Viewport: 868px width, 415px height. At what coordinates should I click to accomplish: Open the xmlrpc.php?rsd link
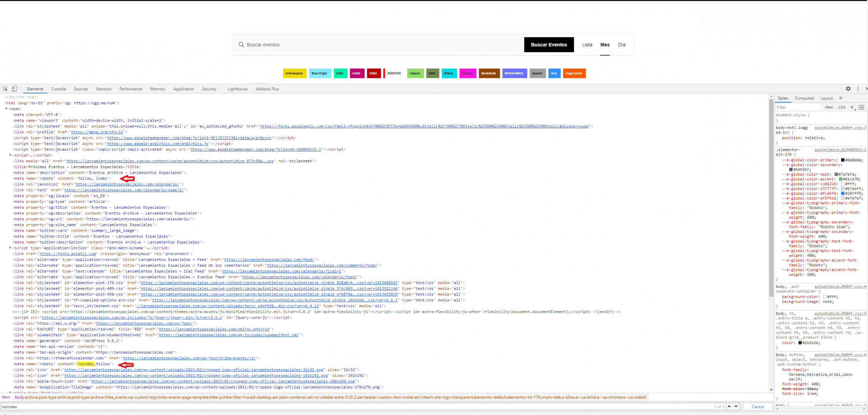click(214, 329)
